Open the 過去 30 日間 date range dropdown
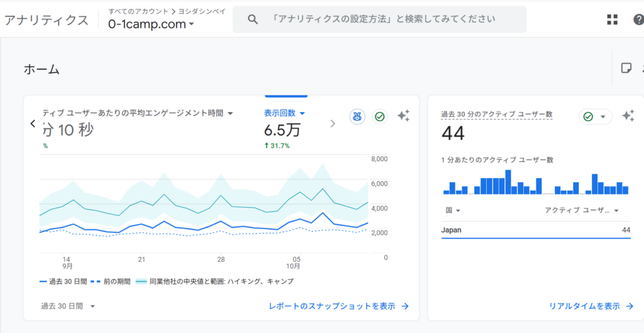 [68, 307]
